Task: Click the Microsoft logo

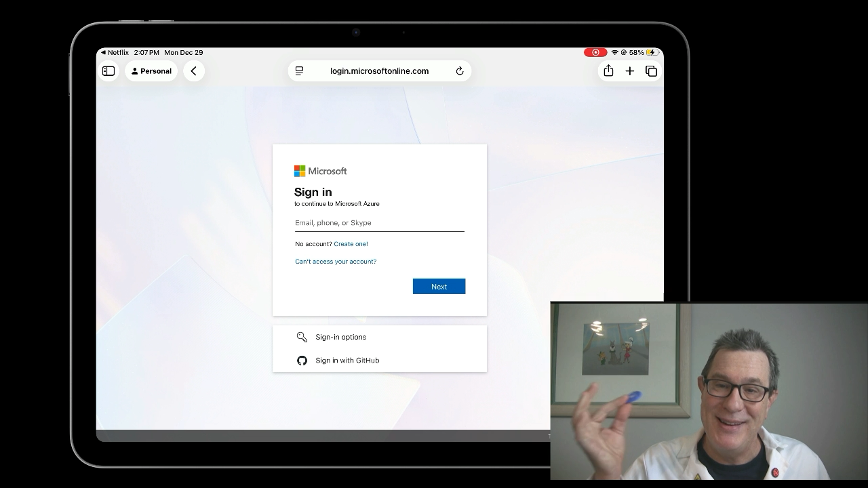Action: point(320,171)
